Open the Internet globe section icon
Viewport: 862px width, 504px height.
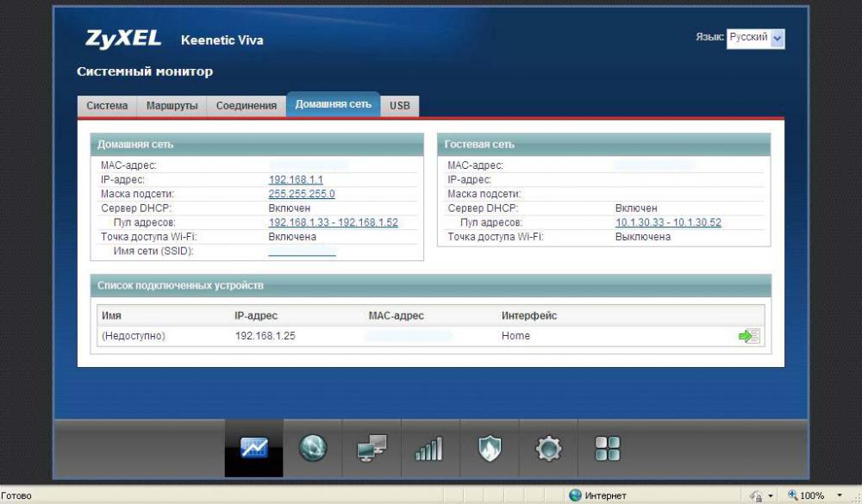pos(313,448)
